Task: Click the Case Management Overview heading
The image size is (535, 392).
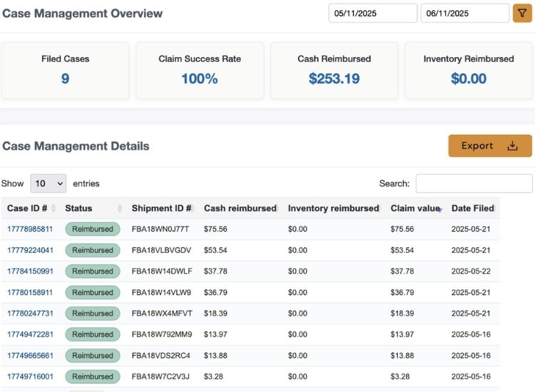Action: click(x=82, y=14)
